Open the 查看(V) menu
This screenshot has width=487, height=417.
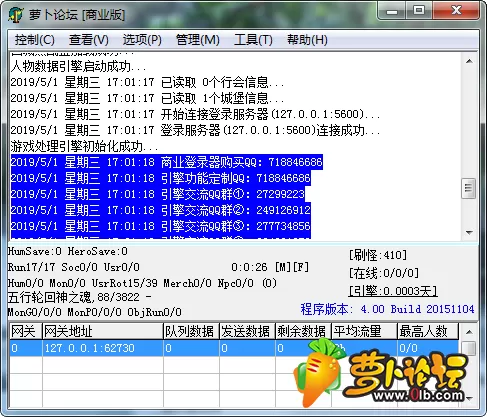(x=89, y=40)
